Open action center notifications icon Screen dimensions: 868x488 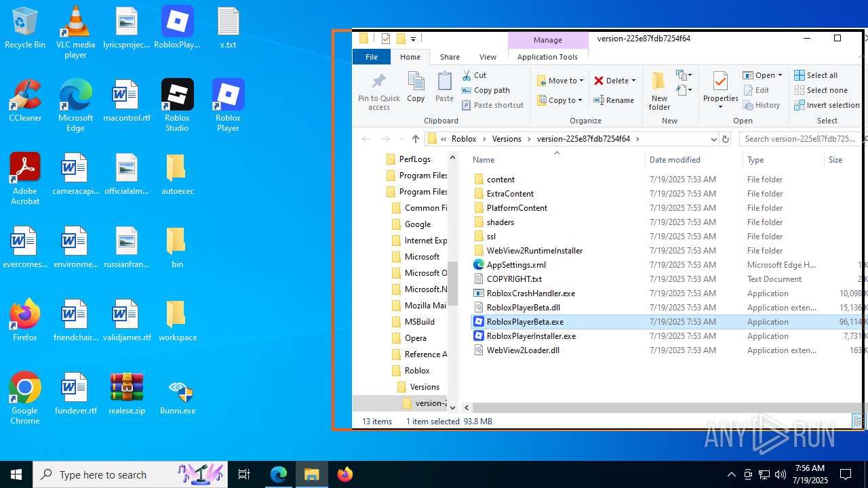click(x=846, y=474)
